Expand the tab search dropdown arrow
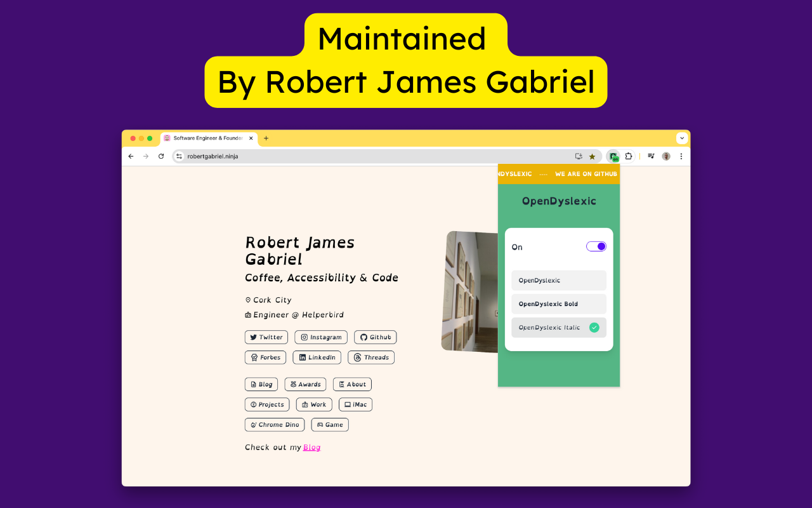The width and height of the screenshot is (812, 508). (682, 138)
